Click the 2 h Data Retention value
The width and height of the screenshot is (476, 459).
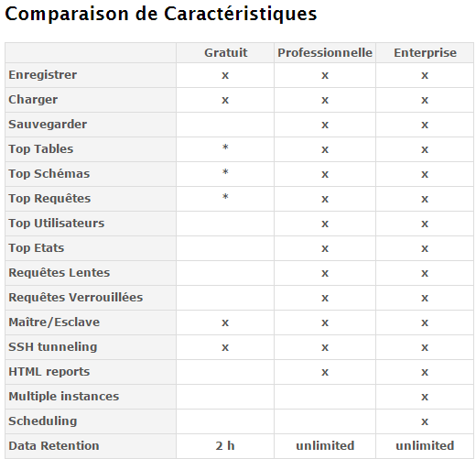(x=225, y=446)
